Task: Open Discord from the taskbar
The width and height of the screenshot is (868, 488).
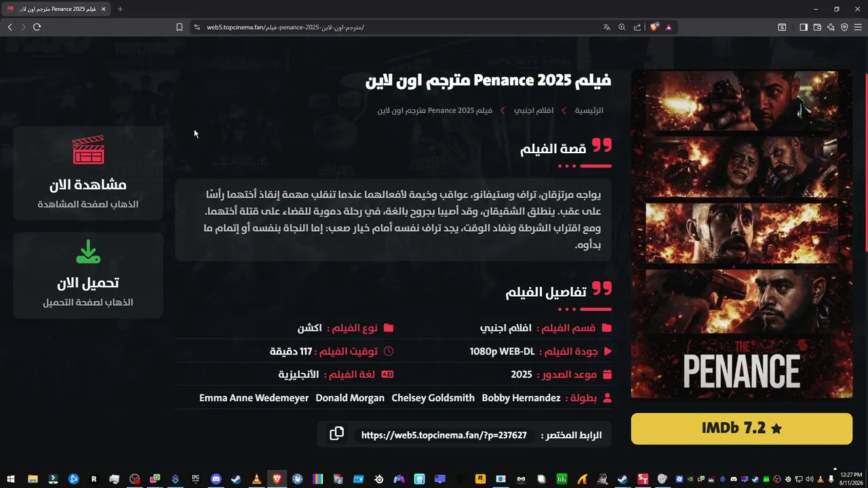Action: tap(216, 479)
